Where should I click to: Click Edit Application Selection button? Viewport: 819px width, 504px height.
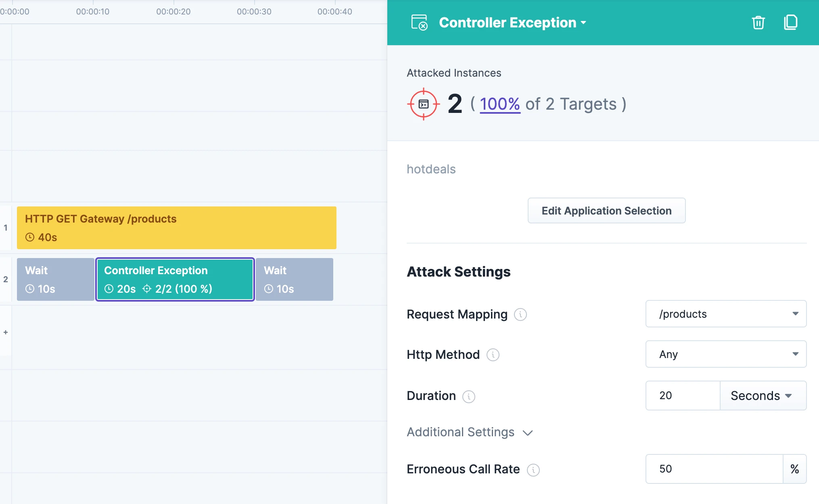pos(606,210)
